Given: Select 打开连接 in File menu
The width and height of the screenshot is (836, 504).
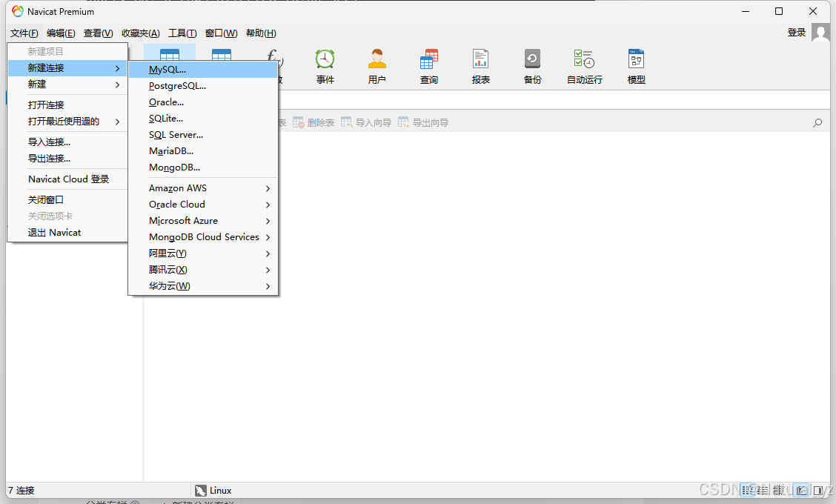Looking at the screenshot, I should [x=67, y=105].
